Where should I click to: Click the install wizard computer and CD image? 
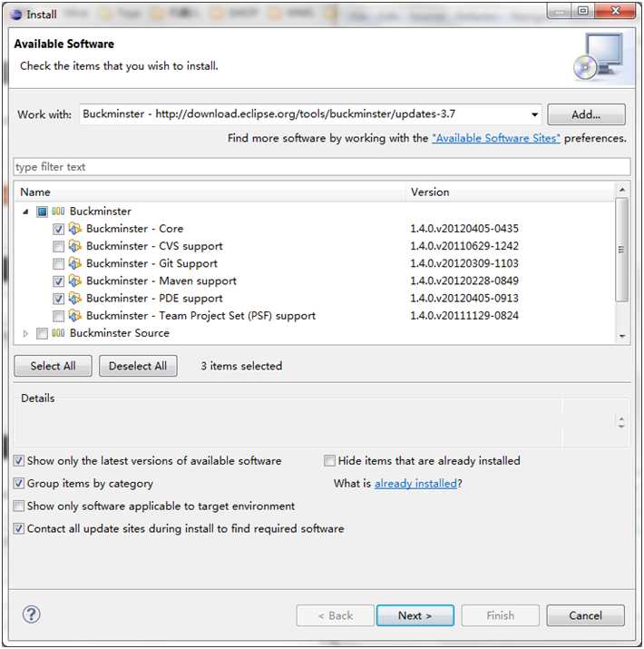tap(600, 57)
